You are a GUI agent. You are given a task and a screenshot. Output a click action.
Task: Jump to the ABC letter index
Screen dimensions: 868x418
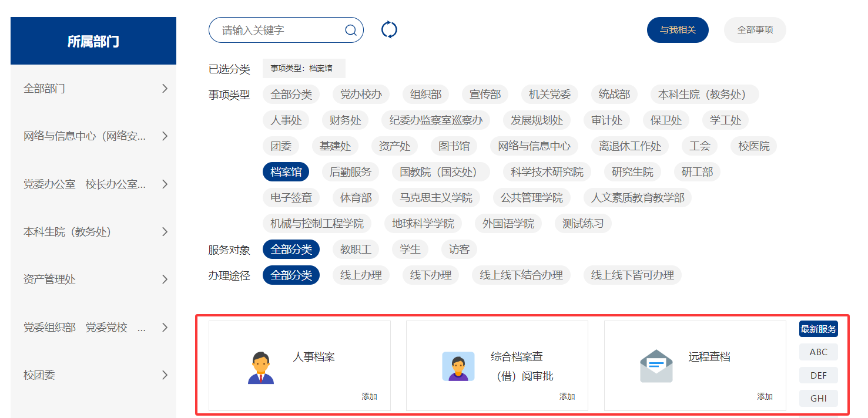pyautogui.click(x=818, y=352)
